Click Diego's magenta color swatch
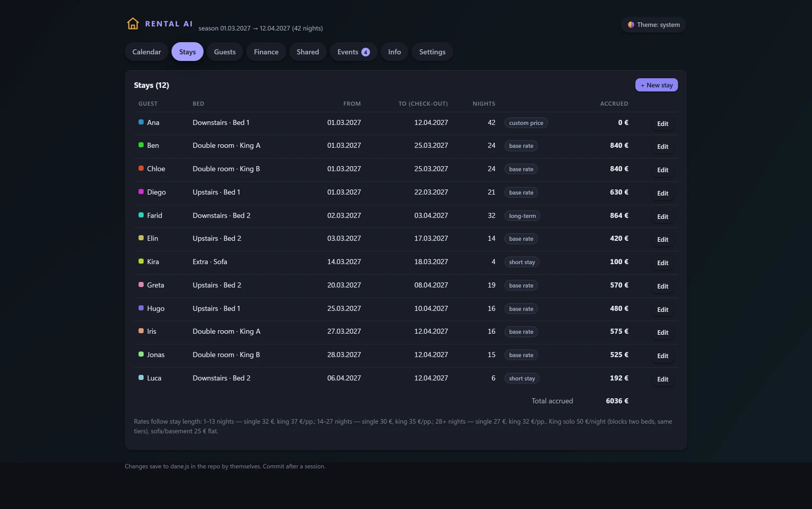The width and height of the screenshot is (812, 509). click(141, 192)
